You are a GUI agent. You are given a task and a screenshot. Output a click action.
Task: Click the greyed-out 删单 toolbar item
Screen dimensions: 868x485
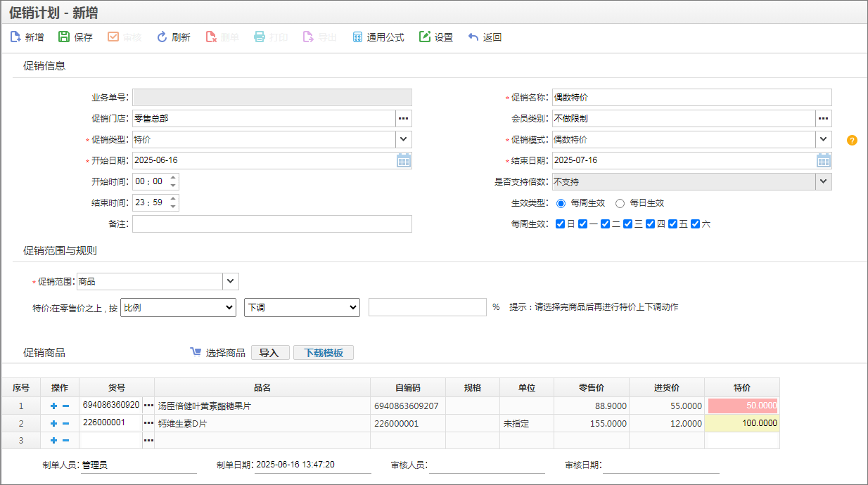(x=222, y=37)
